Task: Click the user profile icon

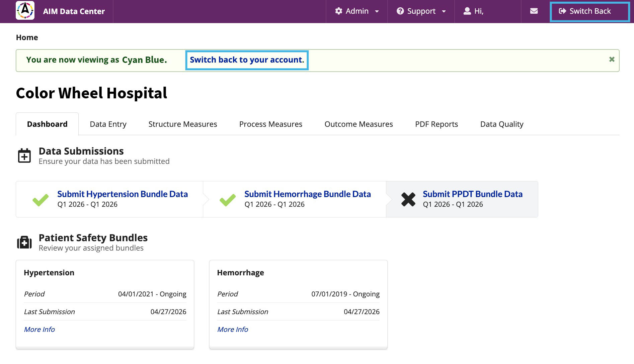Action: 467,11
